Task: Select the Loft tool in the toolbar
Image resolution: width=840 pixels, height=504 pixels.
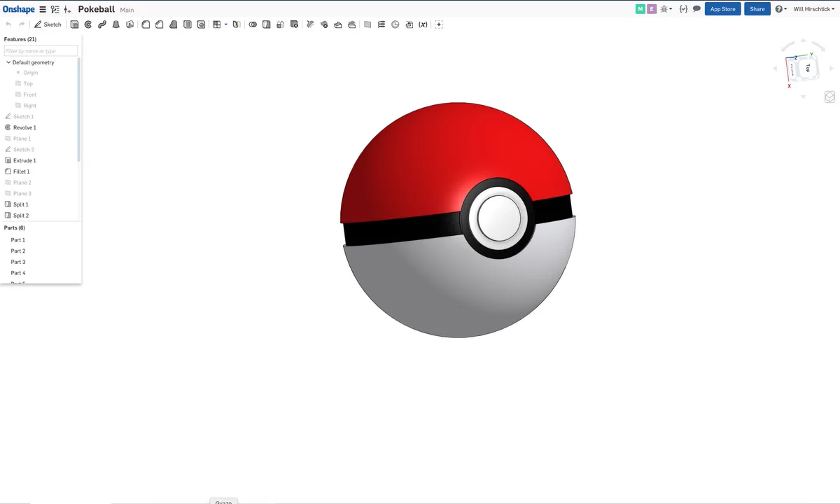Action: (116, 24)
